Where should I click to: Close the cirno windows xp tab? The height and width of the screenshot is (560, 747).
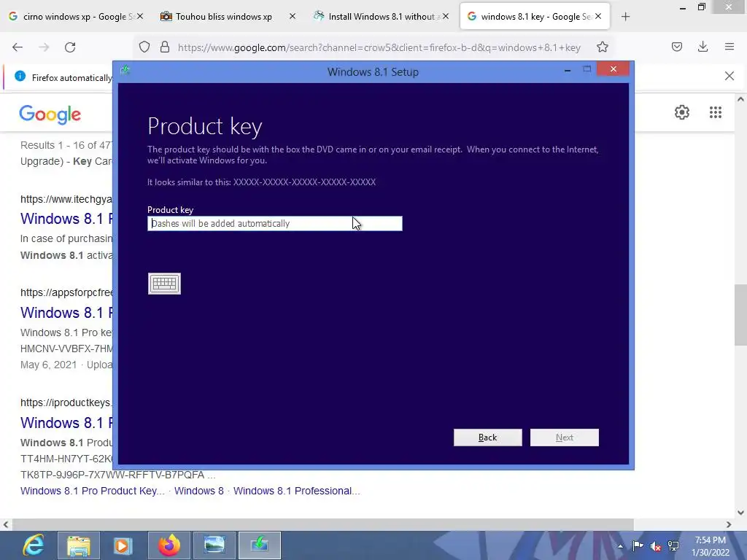pyautogui.click(x=139, y=17)
